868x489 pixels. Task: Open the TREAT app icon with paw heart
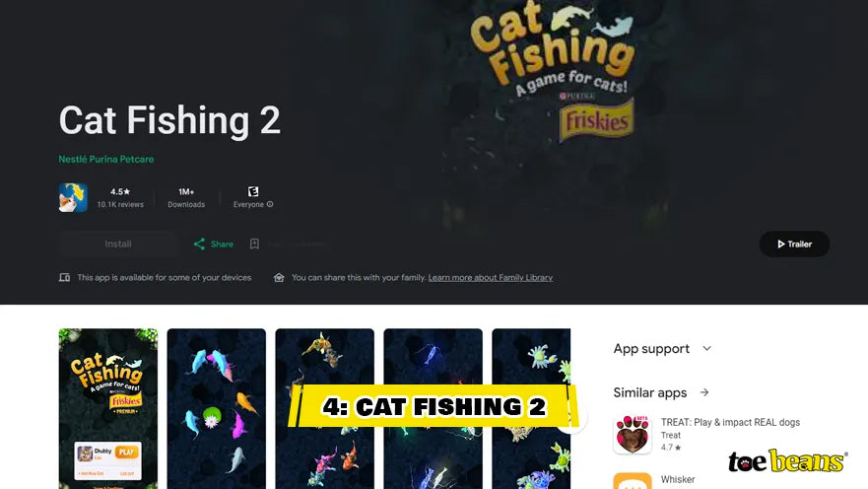[x=633, y=435]
